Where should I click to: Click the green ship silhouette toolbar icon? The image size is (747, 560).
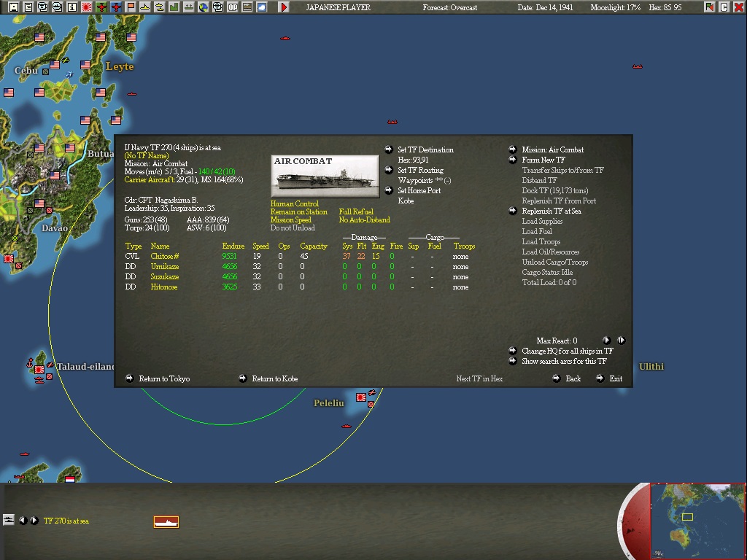[189, 7]
